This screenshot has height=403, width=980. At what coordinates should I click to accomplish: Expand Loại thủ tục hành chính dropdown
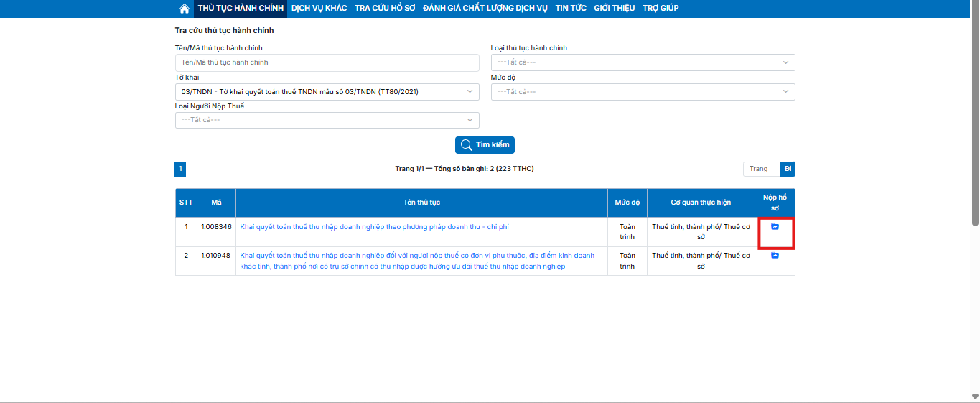(643, 62)
